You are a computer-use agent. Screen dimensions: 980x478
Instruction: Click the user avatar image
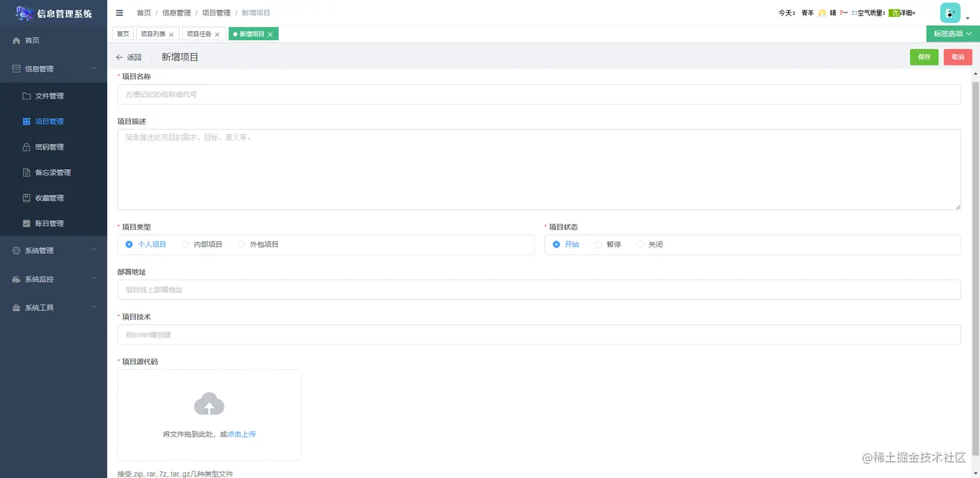tap(950, 13)
